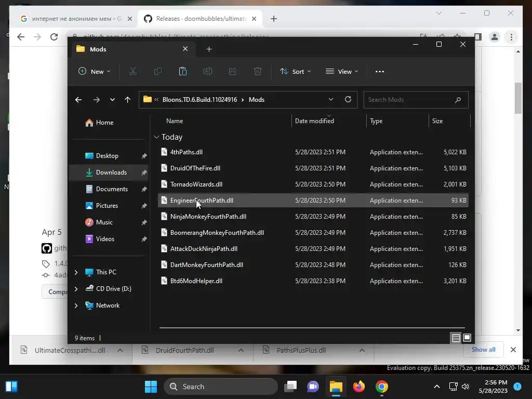Open the View layout dropdown
Image resolution: width=532 pixels, height=399 pixels.
(x=342, y=71)
